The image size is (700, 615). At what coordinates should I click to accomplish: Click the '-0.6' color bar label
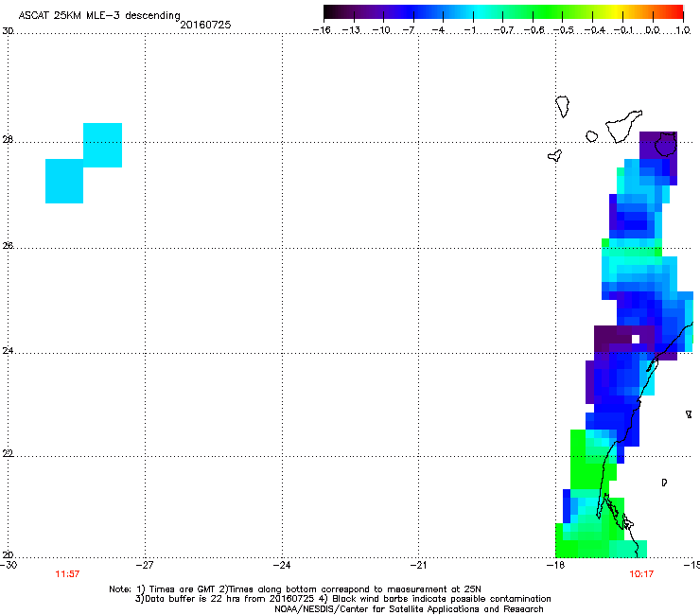click(534, 30)
